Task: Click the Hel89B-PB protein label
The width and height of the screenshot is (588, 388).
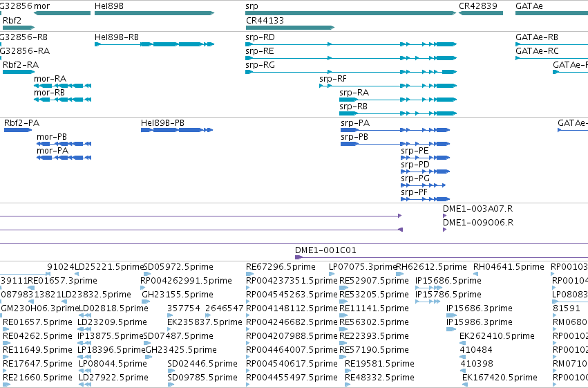Action: (x=162, y=123)
